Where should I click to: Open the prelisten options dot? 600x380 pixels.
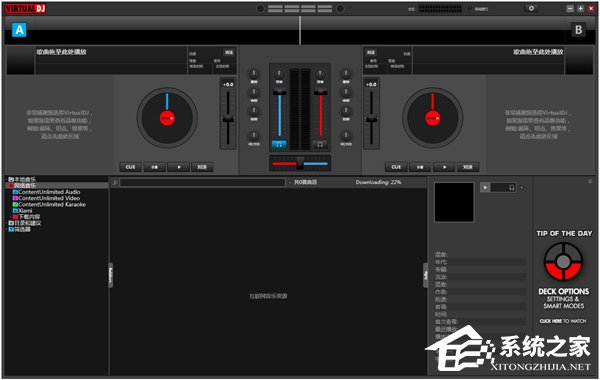pyautogui.click(x=522, y=188)
